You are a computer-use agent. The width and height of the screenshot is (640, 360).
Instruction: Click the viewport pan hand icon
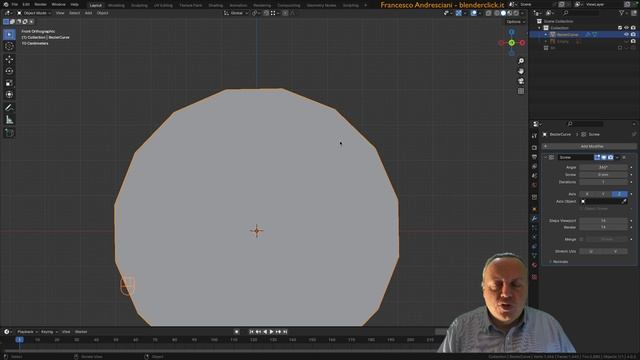pos(521,71)
